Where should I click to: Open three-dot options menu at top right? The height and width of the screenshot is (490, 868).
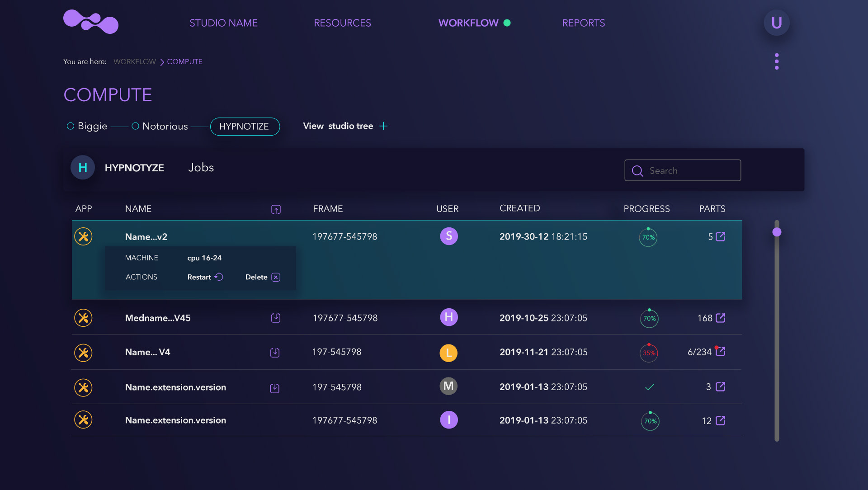point(777,61)
